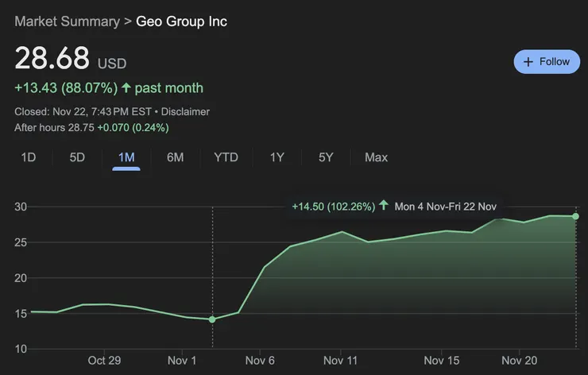Switch to the Max time range tab
This screenshot has height=375, width=588.
coord(376,157)
